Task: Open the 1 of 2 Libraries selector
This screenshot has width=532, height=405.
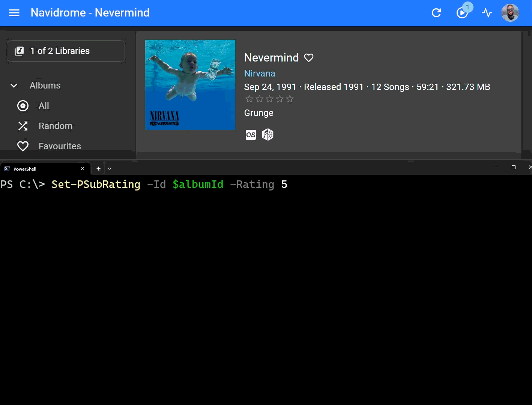Action: point(66,51)
